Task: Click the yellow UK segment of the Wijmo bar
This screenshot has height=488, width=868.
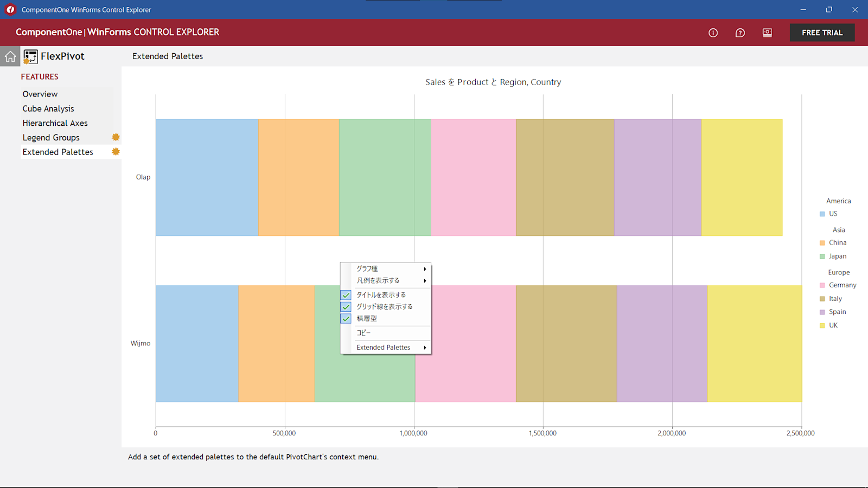Action: 755,344
